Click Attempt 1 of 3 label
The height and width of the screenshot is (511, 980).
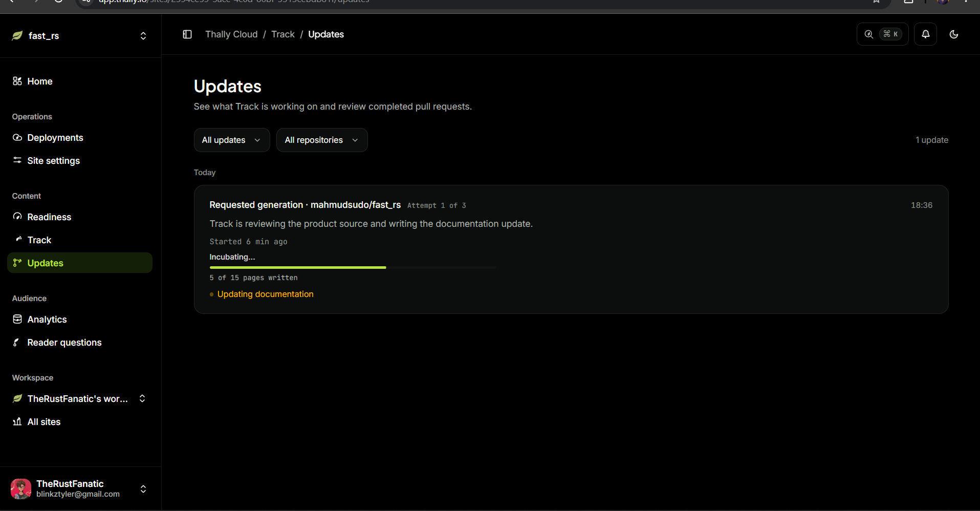pyautogui.click(x=437, y=205)
